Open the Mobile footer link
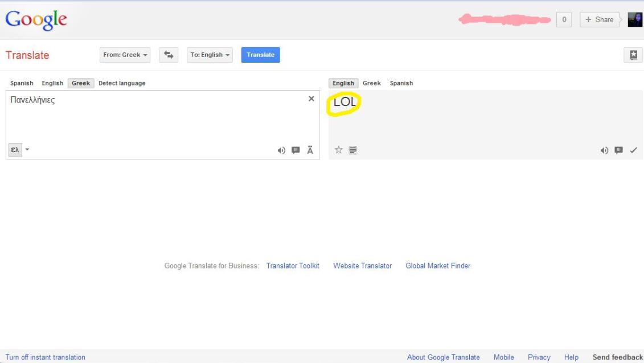The height and width of the screenshot is (363, 644). click(x=503, y=357)
